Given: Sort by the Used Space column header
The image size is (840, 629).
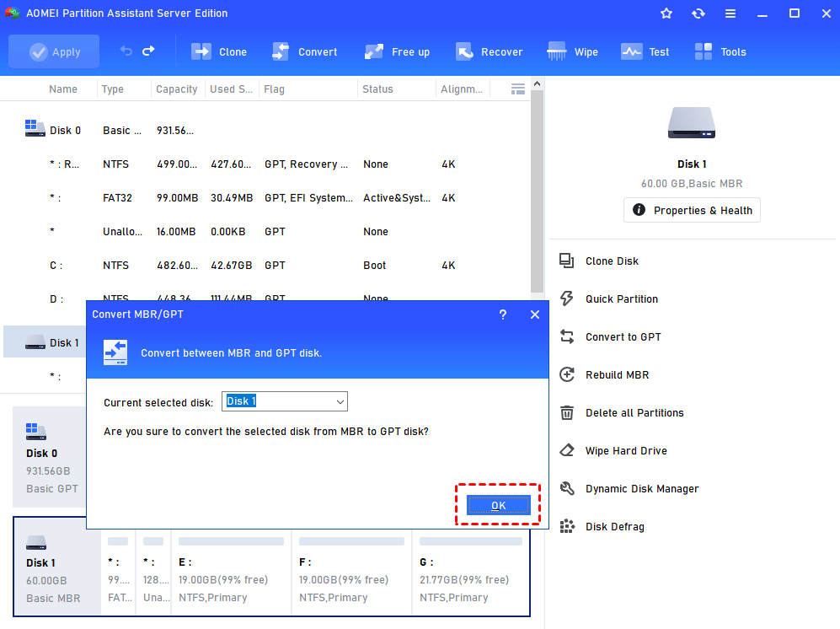Looking at the screenshot, I should [x=231, y=89].
